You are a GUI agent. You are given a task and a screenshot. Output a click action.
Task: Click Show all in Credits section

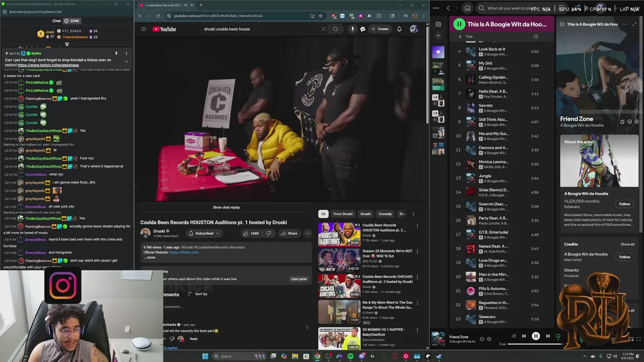(627, 244)
